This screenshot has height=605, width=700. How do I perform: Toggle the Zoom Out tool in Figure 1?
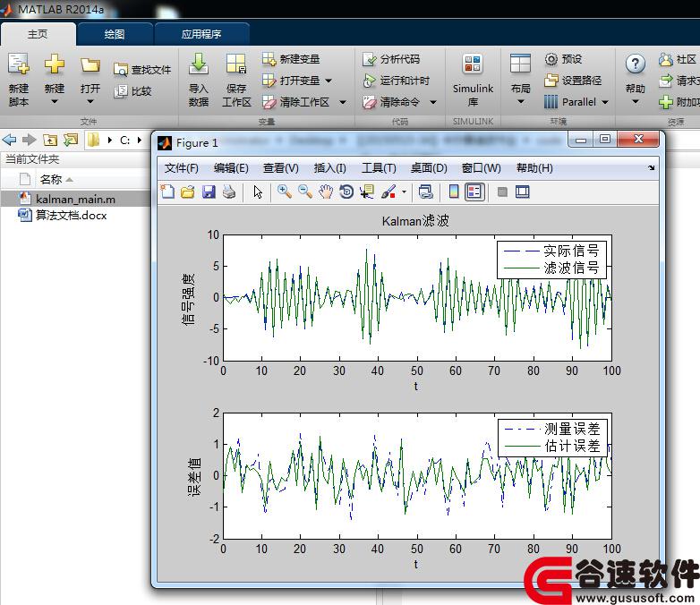(305, 192)
